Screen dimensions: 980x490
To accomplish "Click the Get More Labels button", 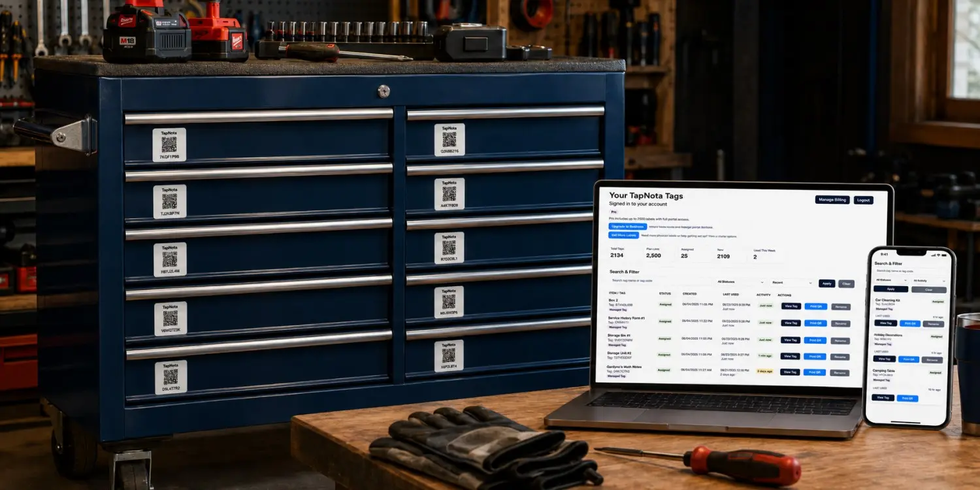I will pyautogui.click(x=623, y=235).
